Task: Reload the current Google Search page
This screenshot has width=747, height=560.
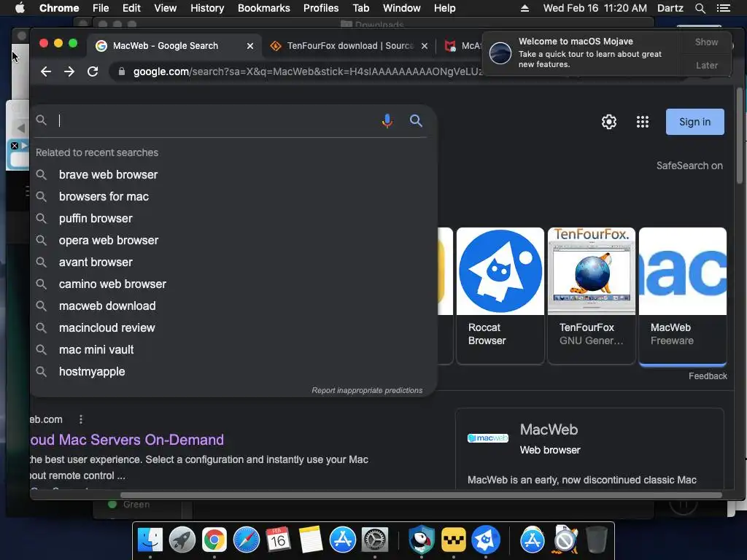Action: tap(93, 71)
